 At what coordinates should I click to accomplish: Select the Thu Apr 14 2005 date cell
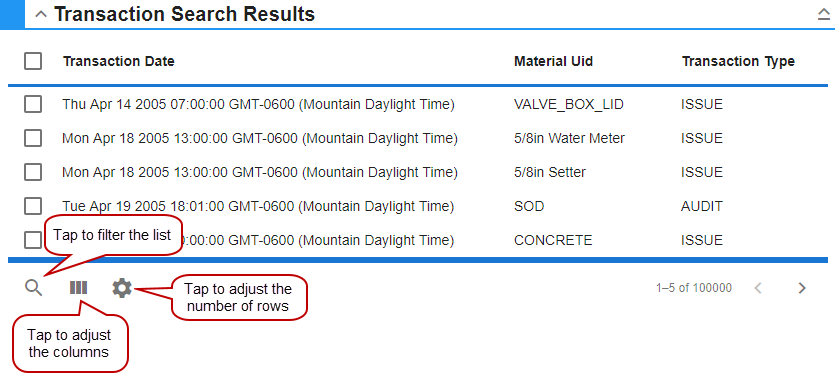tap(258, 104)
